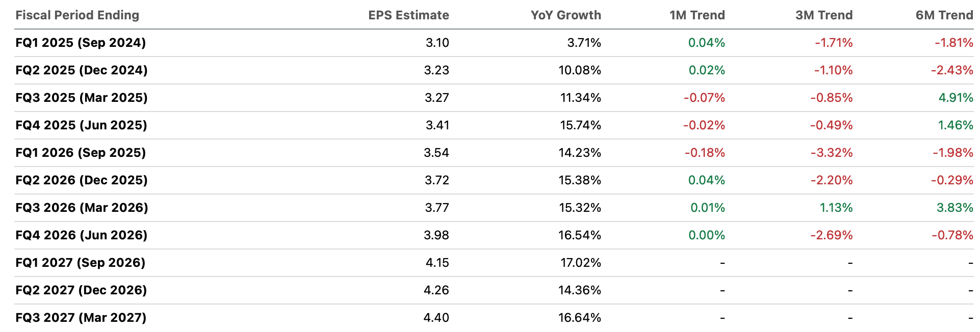Select the FQ1 2025 (Sep 2024) row label
Viewport: 980px width, 332px height.
pyautogui.click(x=81, y=43)
